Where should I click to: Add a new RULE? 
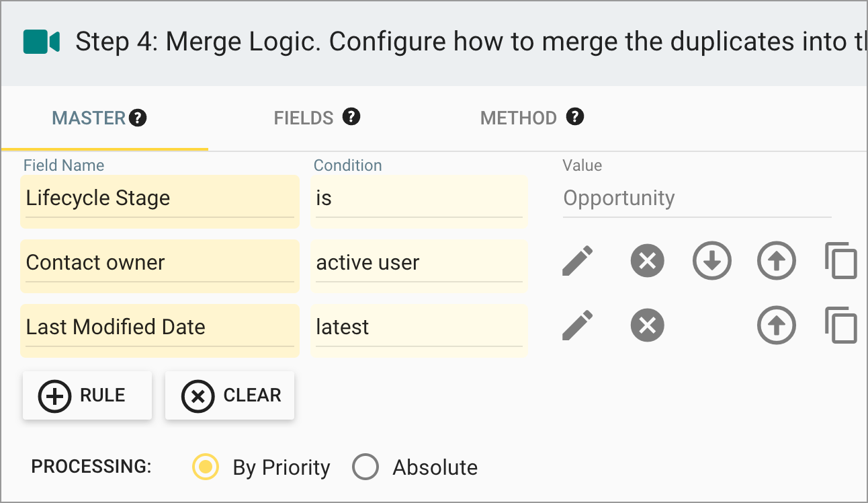coord(87,395)
